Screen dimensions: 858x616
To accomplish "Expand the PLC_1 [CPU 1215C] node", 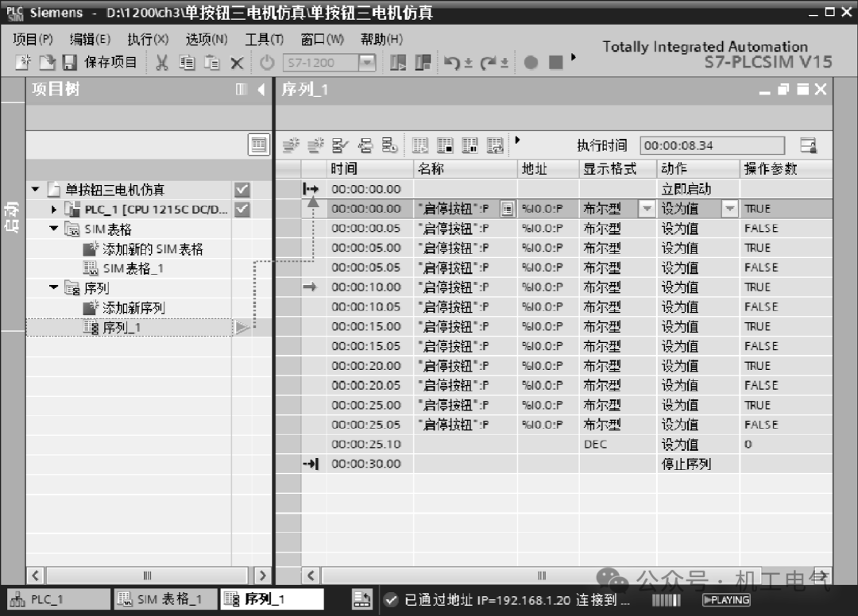I will click(54, 210).
